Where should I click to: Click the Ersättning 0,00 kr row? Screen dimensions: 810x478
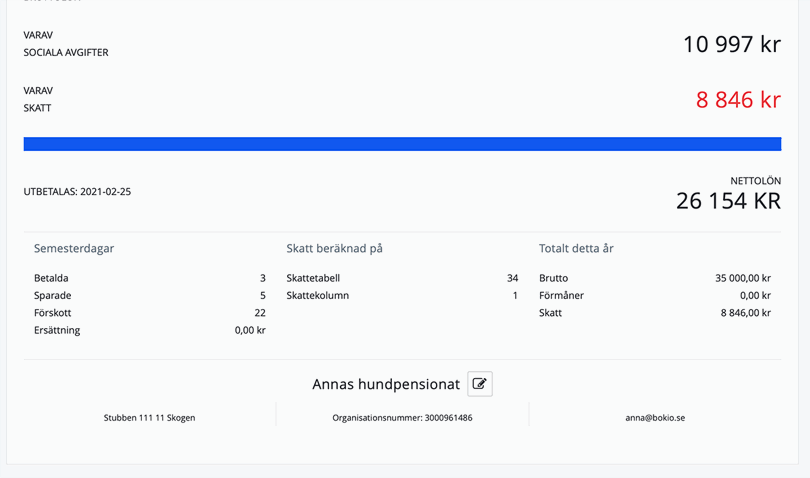[x=150, y=330]
